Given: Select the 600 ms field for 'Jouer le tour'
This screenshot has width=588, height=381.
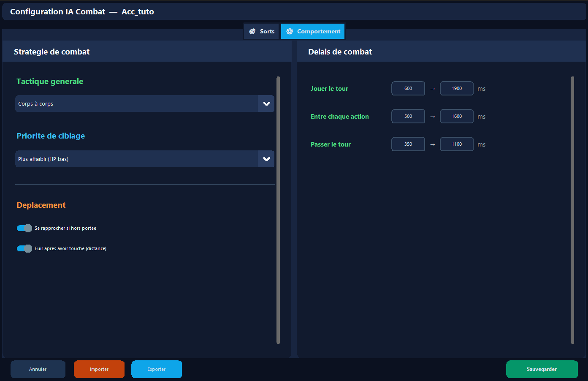Looking at the screenshot, I should [408, 88].
